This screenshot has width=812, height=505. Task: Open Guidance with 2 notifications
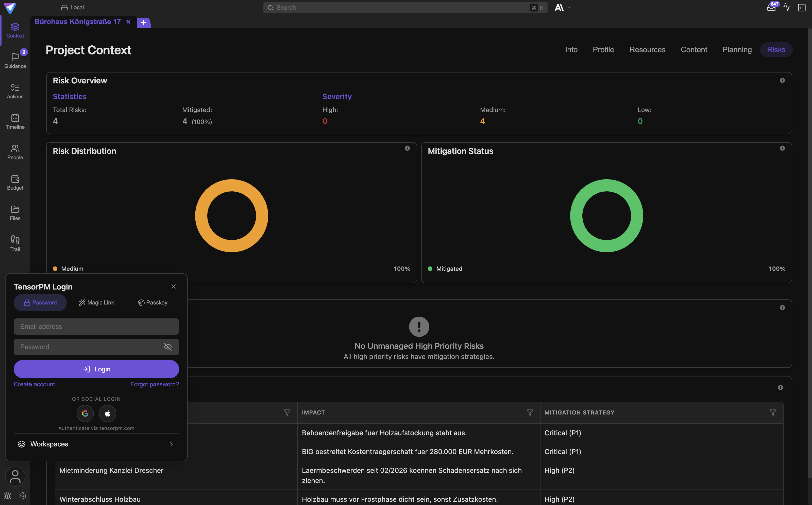tap(15, 61)
